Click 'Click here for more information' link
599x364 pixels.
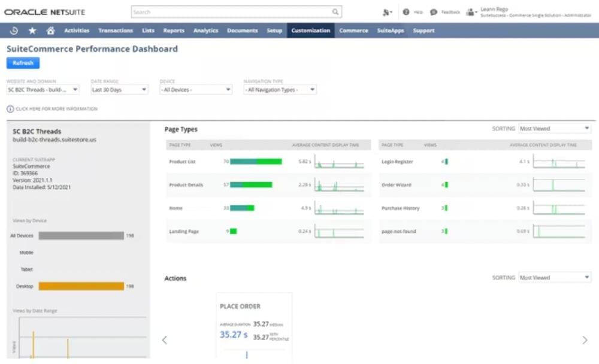coord(56,109)
